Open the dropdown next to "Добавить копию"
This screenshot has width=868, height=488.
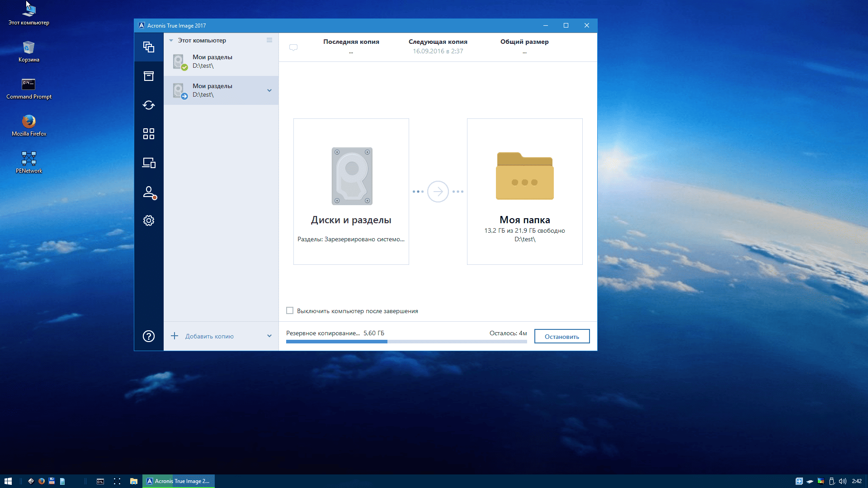click(269, 336)
